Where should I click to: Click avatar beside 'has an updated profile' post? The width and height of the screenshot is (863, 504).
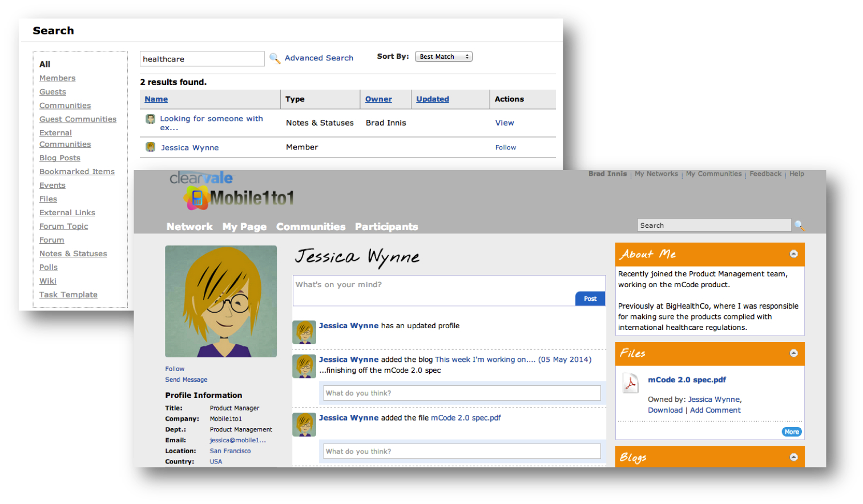click(x=304, y=332)
